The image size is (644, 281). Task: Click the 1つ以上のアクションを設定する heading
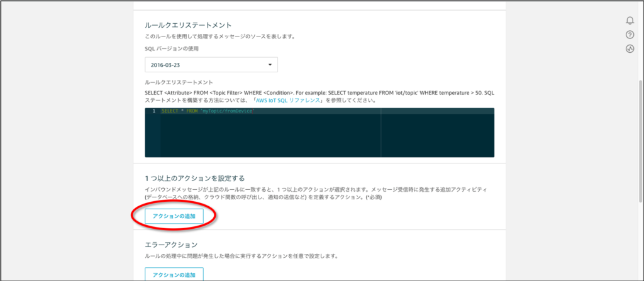pos(195,179)
